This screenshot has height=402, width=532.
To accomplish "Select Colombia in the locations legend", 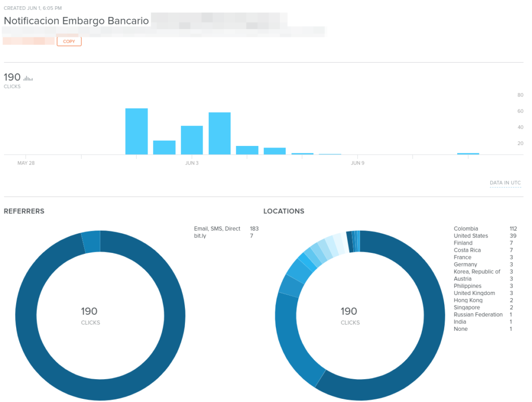I will [465, 229].
